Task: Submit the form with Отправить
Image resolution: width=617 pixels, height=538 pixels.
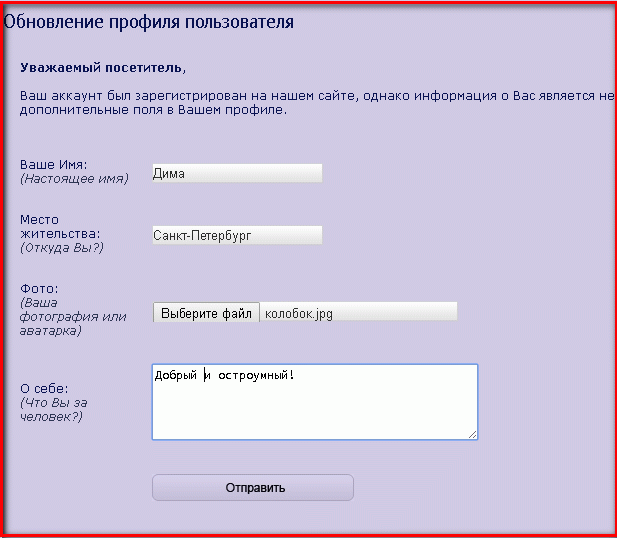Action: tap(253, 488)
